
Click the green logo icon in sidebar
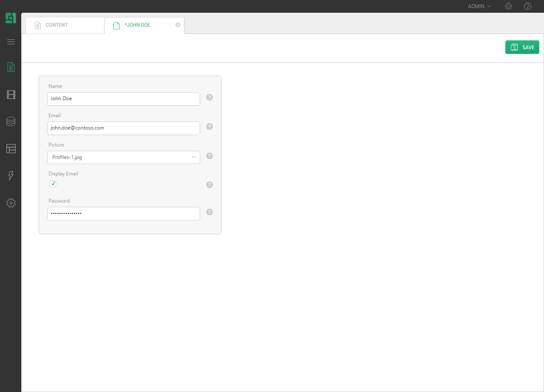point(11,18)
